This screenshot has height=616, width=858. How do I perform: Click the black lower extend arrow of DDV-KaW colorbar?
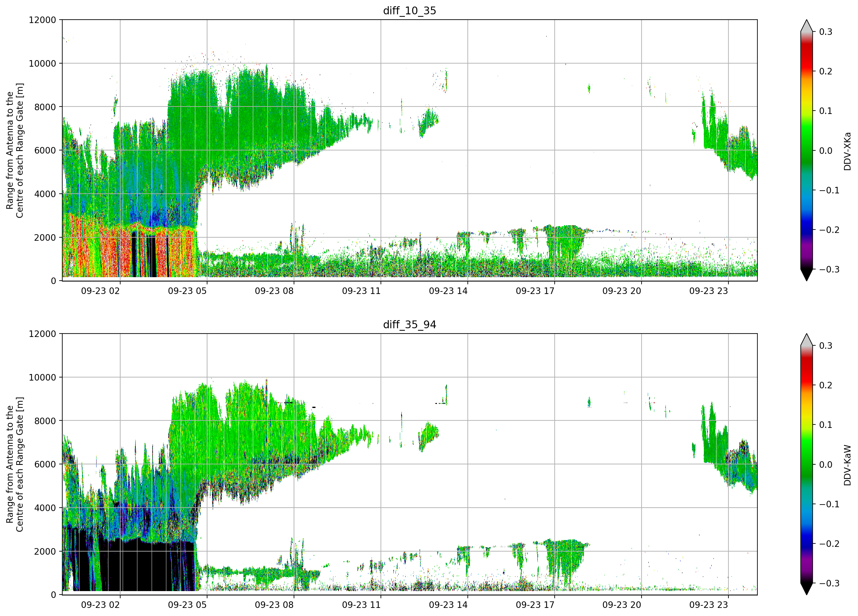coord(807,588)
